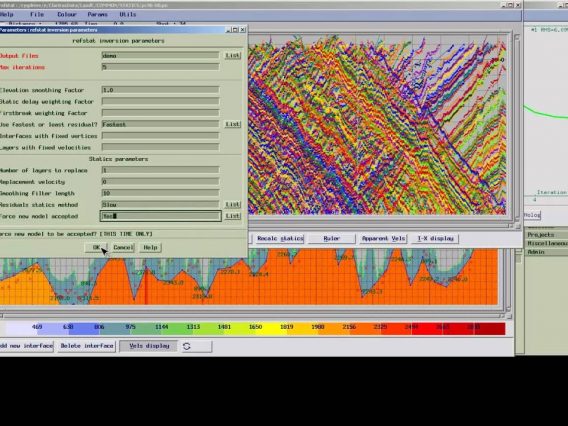Open List for Residuals statics method
The height and width of the screenshot is (426, 568).
(x=232, y=205)
